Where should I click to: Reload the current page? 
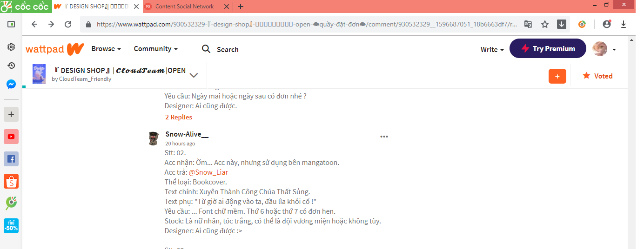point(68,24)
